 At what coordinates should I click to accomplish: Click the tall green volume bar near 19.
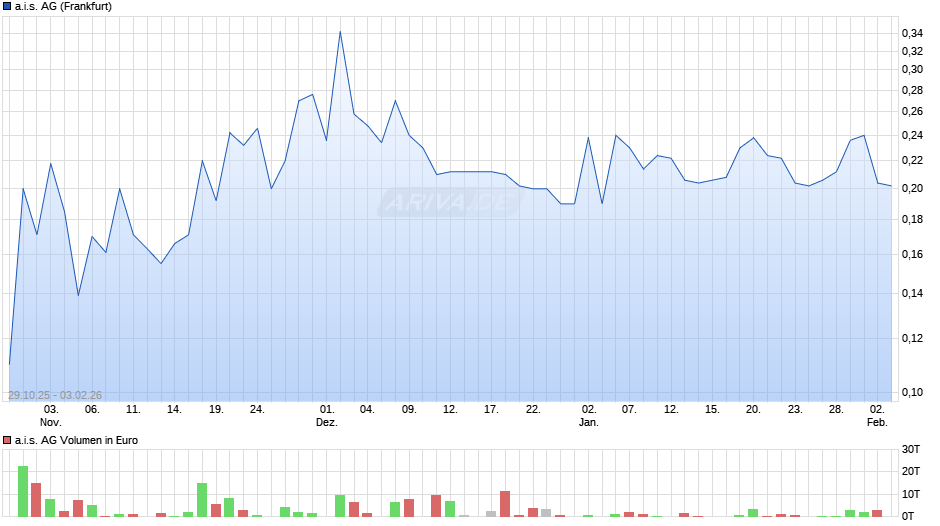pyautogui.click(x=202, y=500)
